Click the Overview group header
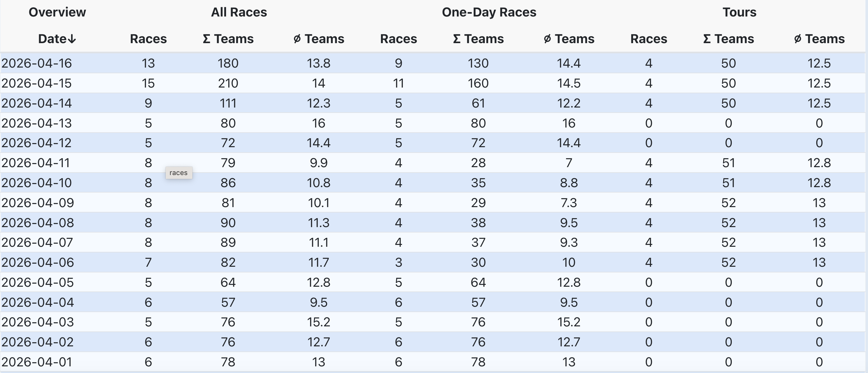This screenshot has width=868, height=373. click(57, 12)
